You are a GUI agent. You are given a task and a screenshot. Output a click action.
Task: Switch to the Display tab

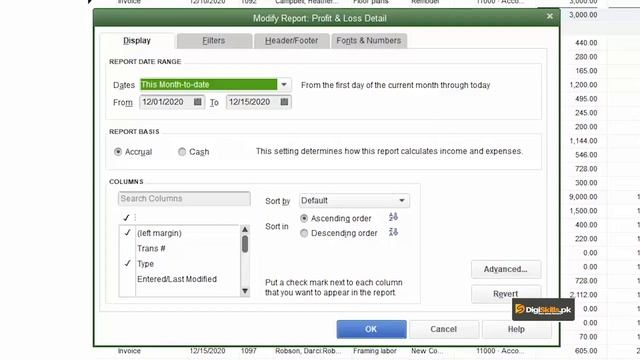coord(137,40)
